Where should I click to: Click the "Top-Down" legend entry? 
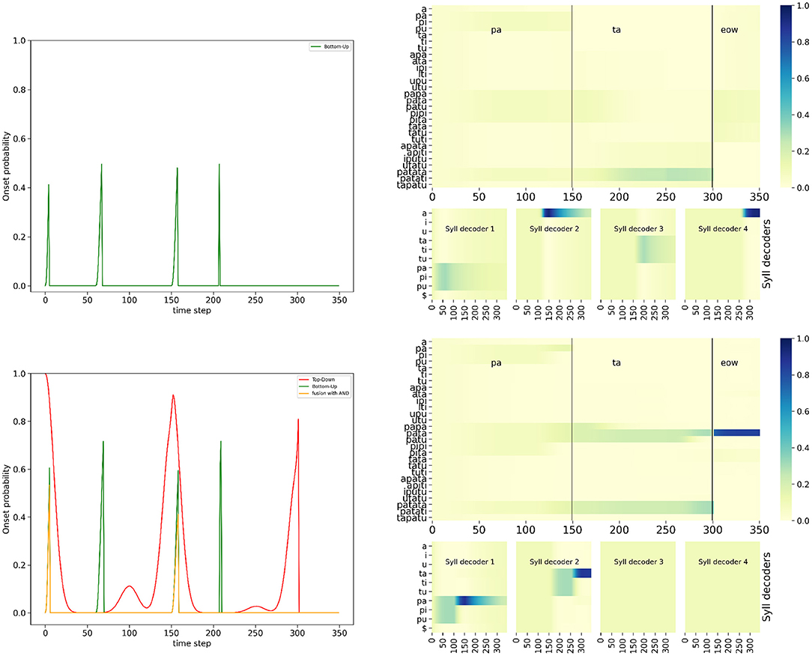click(323, 380)
